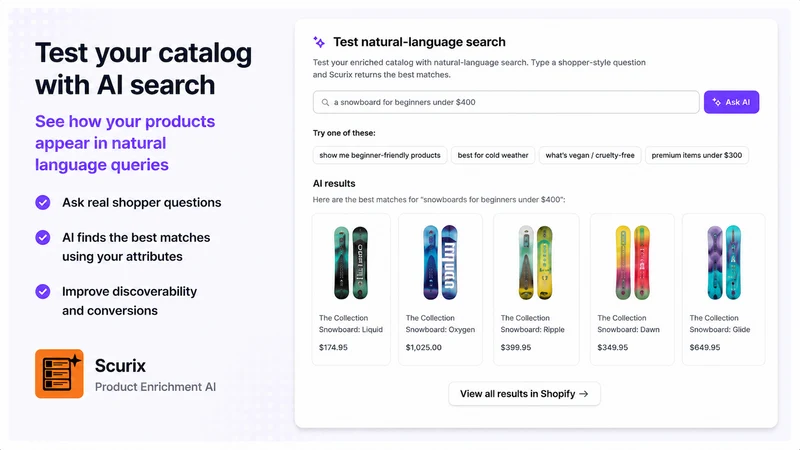Click checkmark beside AI finds the best matches
This screenshot has width=800, height=450.
tap(43, 237)
